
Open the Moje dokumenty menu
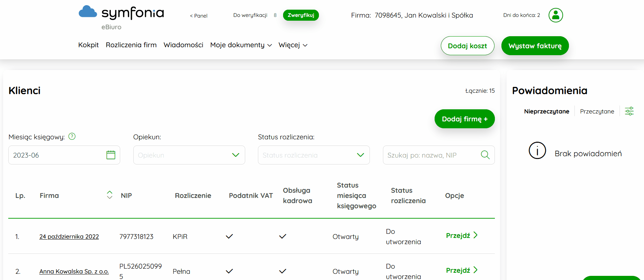click(241, 45)
